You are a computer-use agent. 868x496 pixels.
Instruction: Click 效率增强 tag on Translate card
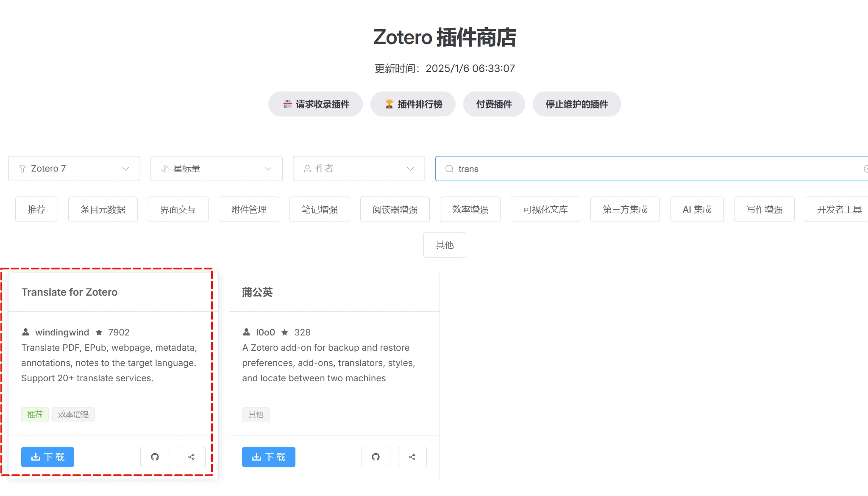[73, 415]
